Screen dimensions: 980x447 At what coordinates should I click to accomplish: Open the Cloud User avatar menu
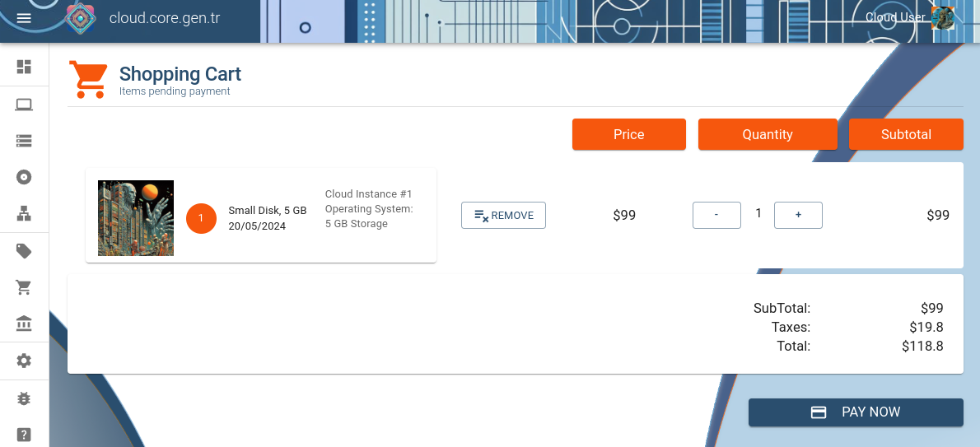coord(942,18)
